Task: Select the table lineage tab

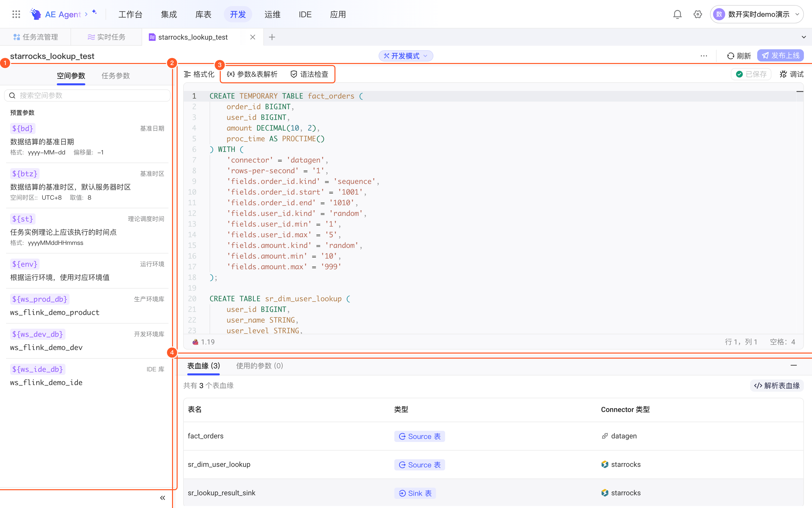Action: tap(203, 366)
